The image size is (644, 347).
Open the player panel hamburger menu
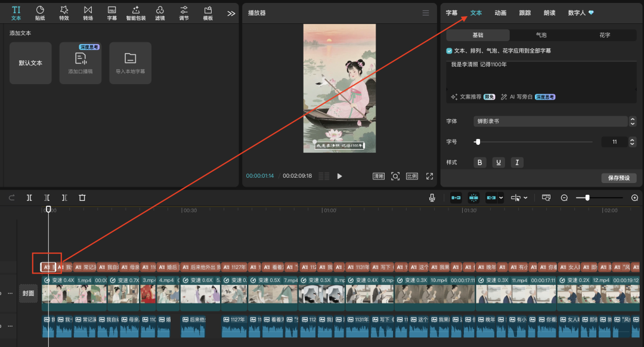[x=425, y=13]
